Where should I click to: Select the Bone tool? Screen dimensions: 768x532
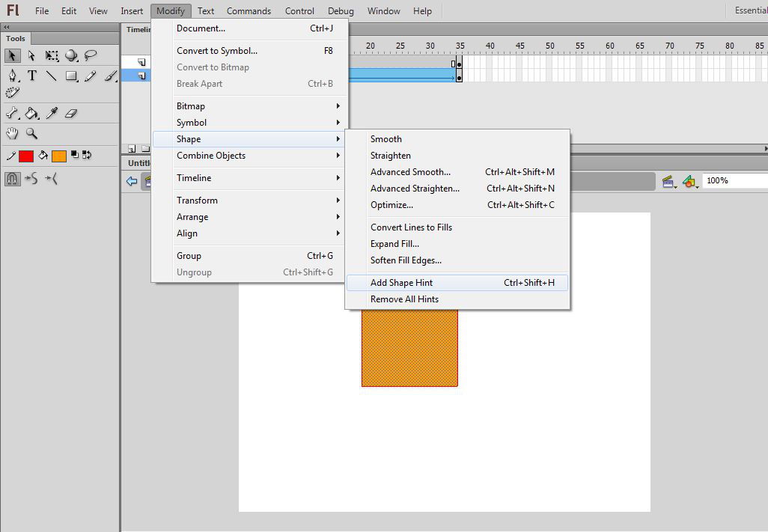12,113
